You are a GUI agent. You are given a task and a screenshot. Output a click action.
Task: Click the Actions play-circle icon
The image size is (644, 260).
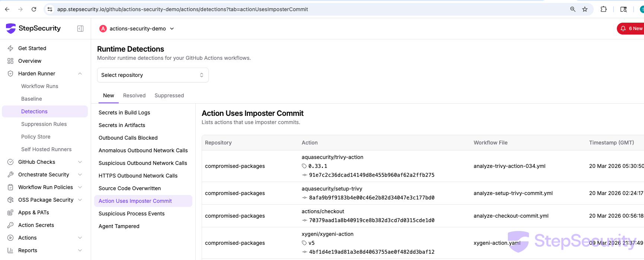[x=10, y=238]
